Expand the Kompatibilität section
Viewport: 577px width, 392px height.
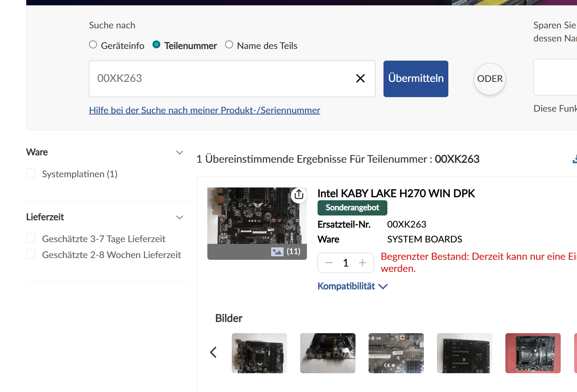click(x=353, y=286)
